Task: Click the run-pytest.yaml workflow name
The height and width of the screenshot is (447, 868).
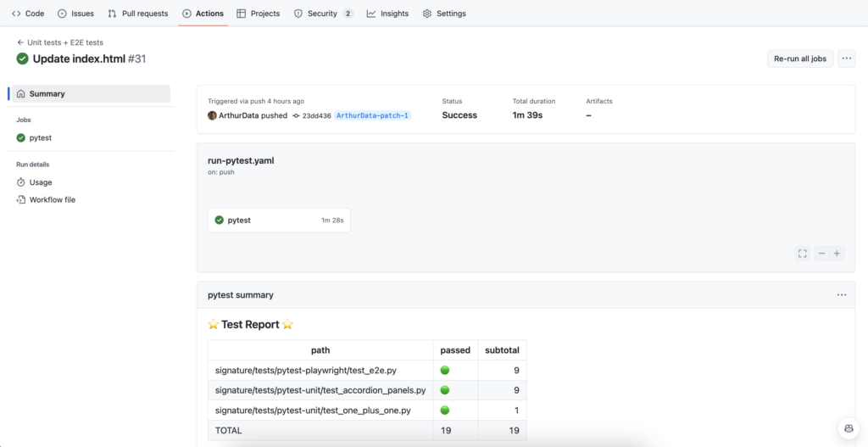Action: pos(241,160)
